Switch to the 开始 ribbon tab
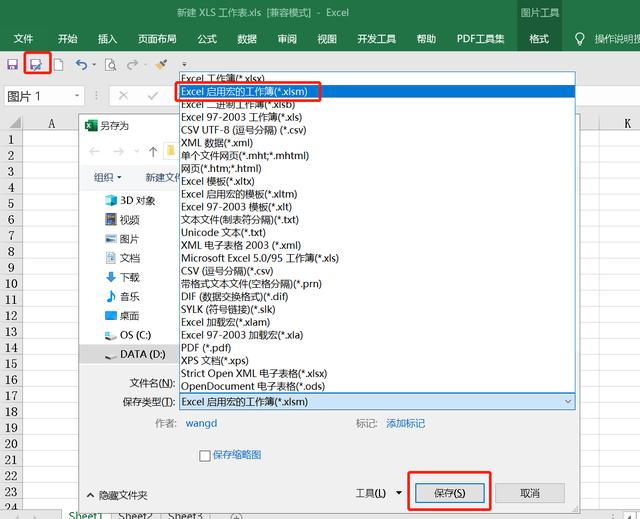 pyautogui.click(x=67, y=39)
